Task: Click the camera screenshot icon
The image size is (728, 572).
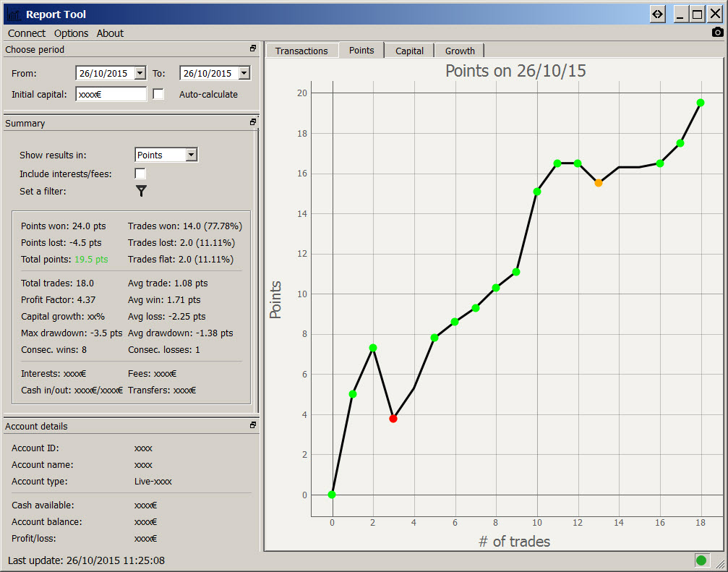Action: [717, 33]
